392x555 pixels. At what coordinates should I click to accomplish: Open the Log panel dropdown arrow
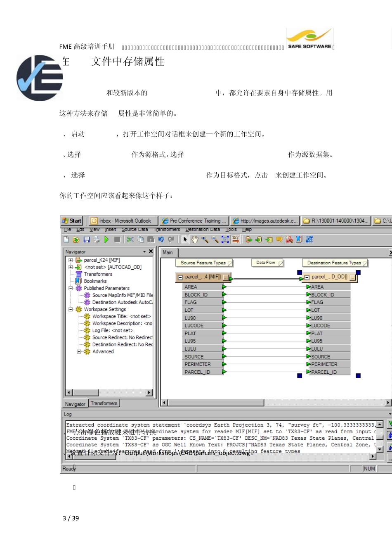[390, 414]
